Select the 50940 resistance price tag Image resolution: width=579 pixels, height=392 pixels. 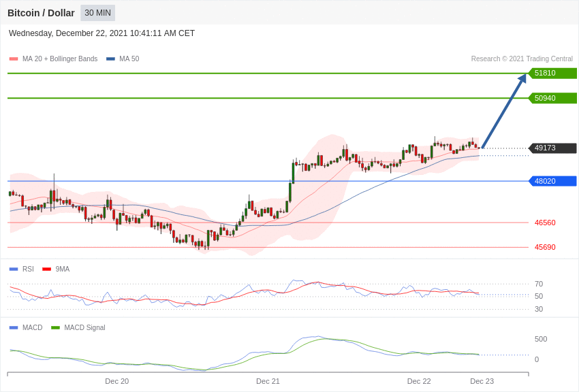[553, 98]
